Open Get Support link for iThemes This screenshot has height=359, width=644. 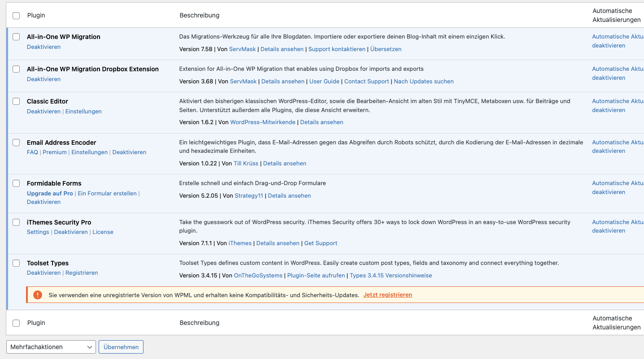321,243
